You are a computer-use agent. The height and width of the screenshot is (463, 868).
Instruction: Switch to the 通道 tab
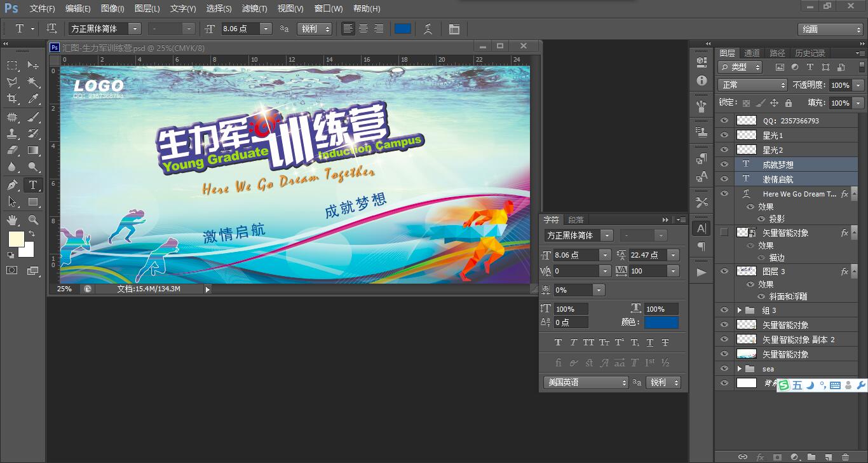[752, 53]
